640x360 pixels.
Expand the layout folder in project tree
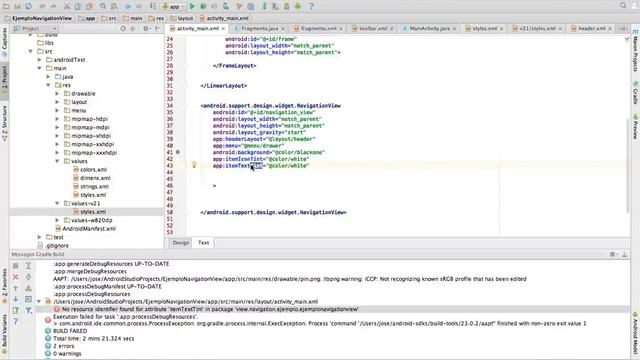pos(57,102)
